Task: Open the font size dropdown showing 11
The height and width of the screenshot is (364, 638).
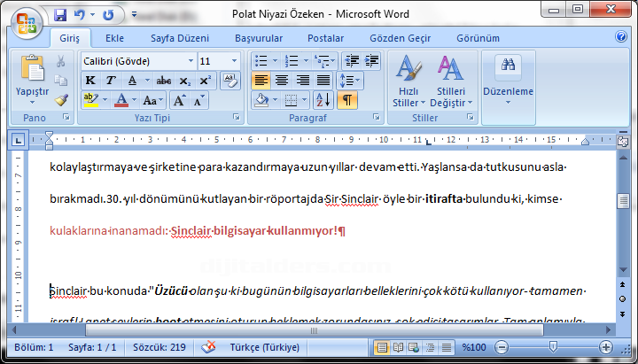Action: coord(234,61)
